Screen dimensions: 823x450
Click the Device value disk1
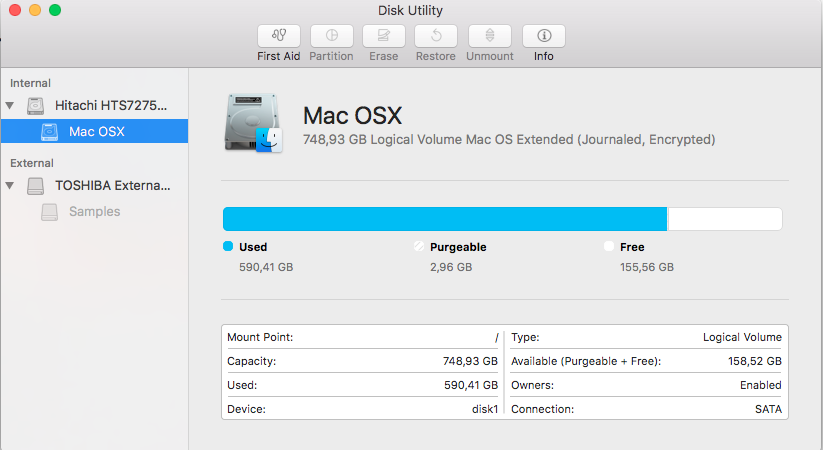(x=485, y=409)
